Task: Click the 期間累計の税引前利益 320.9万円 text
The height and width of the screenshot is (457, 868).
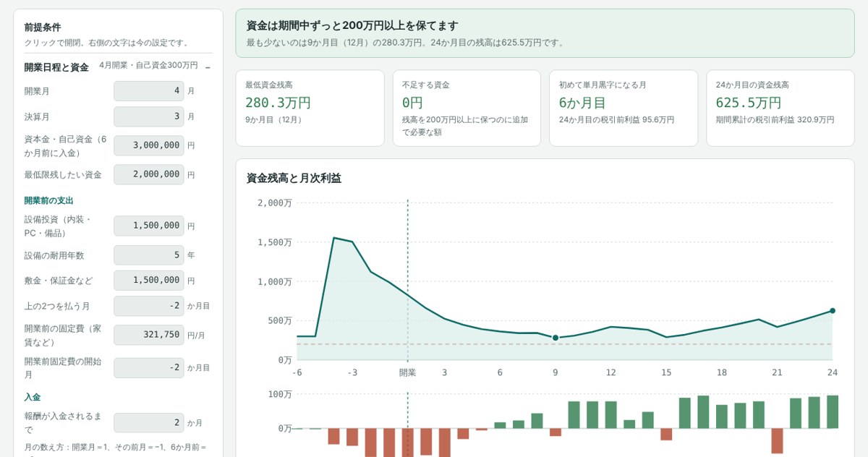Action: click(x=775, y=119)
